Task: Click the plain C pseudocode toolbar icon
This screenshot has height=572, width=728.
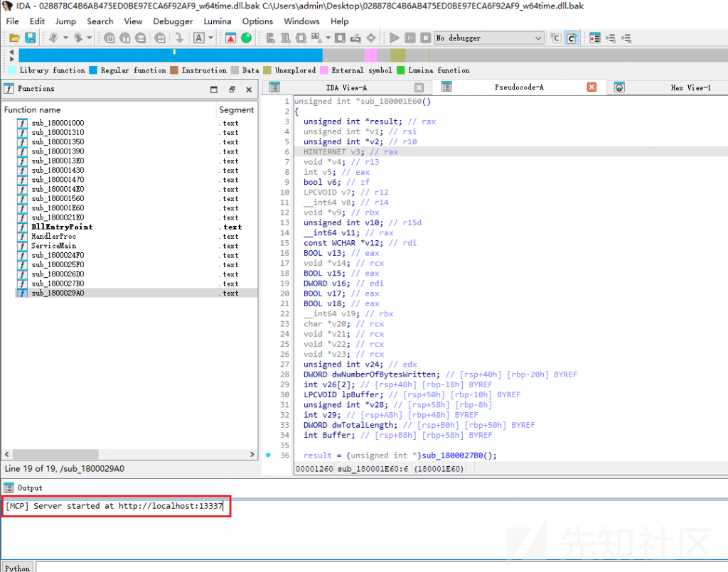Action: click(x=556, y=38)
